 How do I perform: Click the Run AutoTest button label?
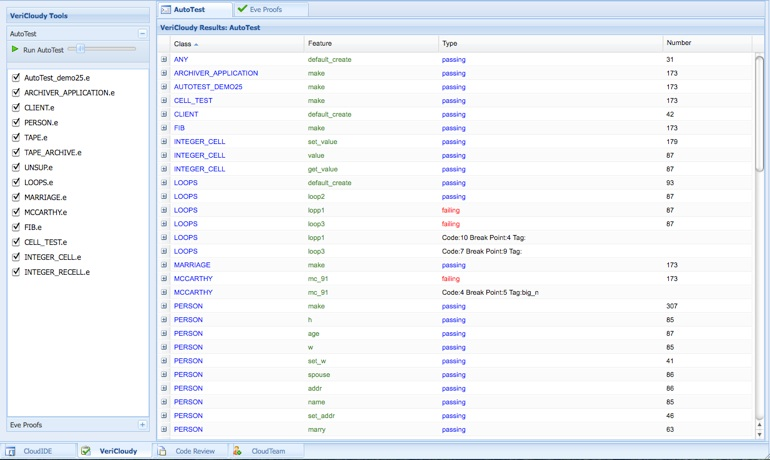pyautogui.click(x=43, y=50)
